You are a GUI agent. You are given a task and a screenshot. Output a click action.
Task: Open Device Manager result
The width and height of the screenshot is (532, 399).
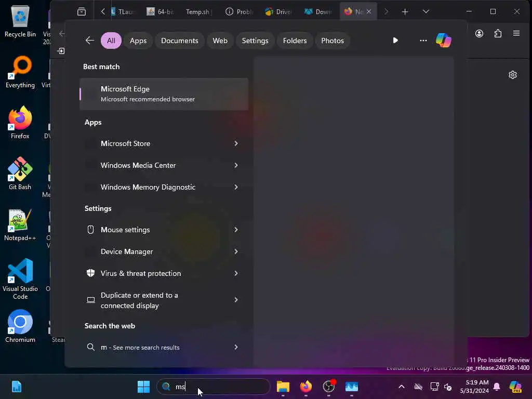point(164,251)
